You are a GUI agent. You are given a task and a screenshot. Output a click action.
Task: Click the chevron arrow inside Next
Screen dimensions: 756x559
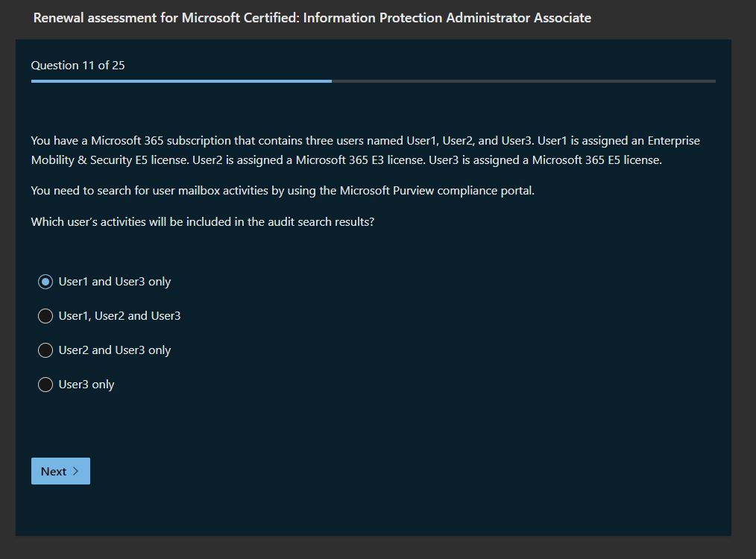(x=76, y=471)
